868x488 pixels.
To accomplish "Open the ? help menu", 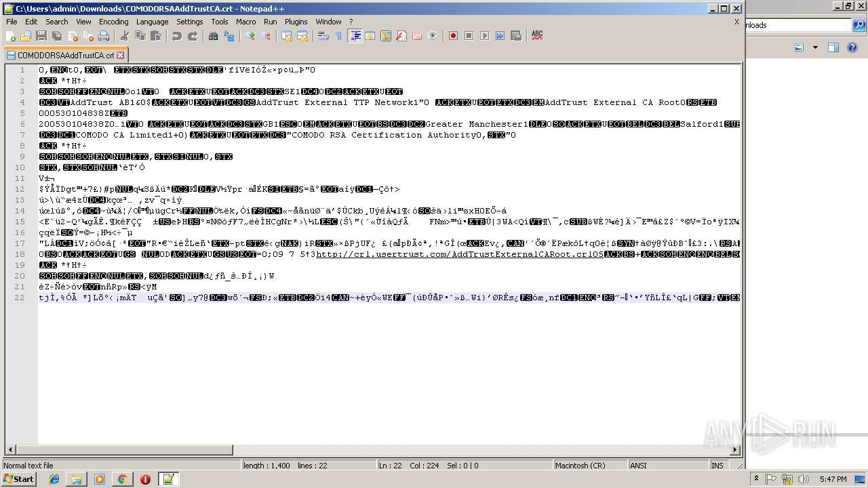I will pos(351,22).
